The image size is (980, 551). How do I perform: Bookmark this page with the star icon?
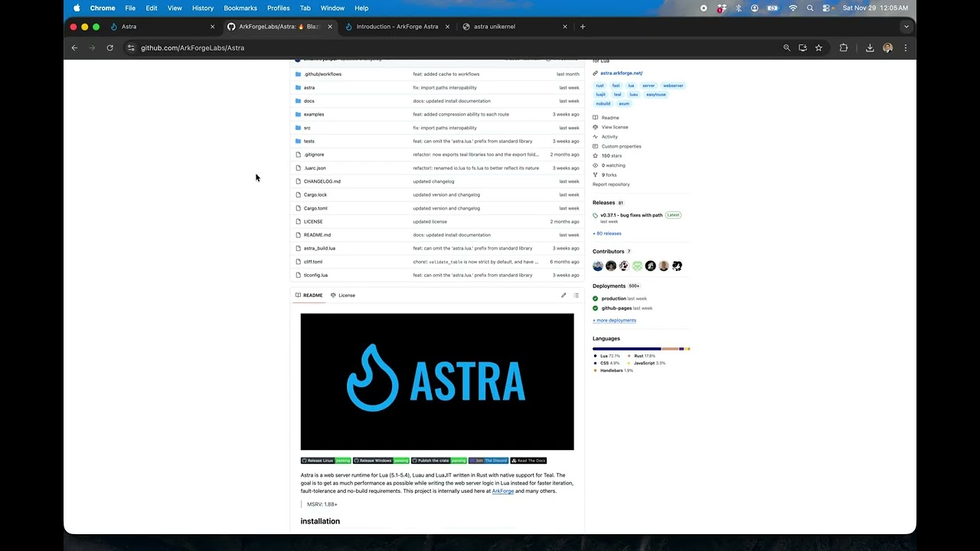(x=818, y=47)
